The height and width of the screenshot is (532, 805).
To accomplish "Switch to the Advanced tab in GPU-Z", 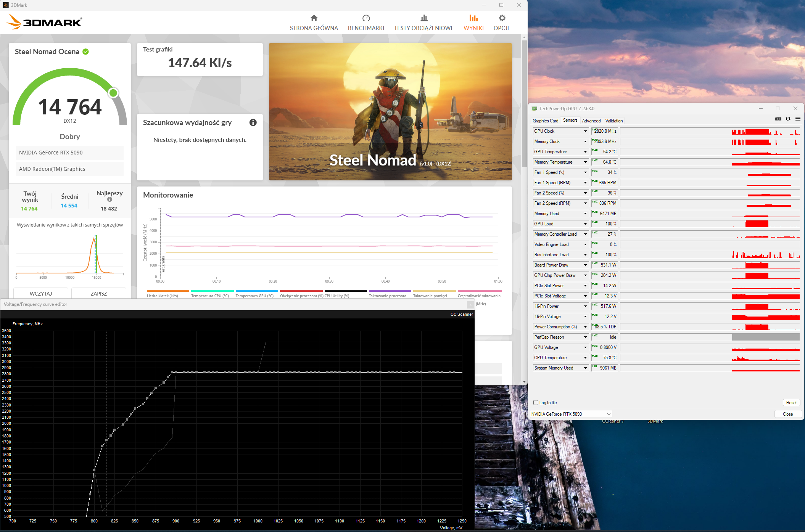I will click(x=591, y=121).
